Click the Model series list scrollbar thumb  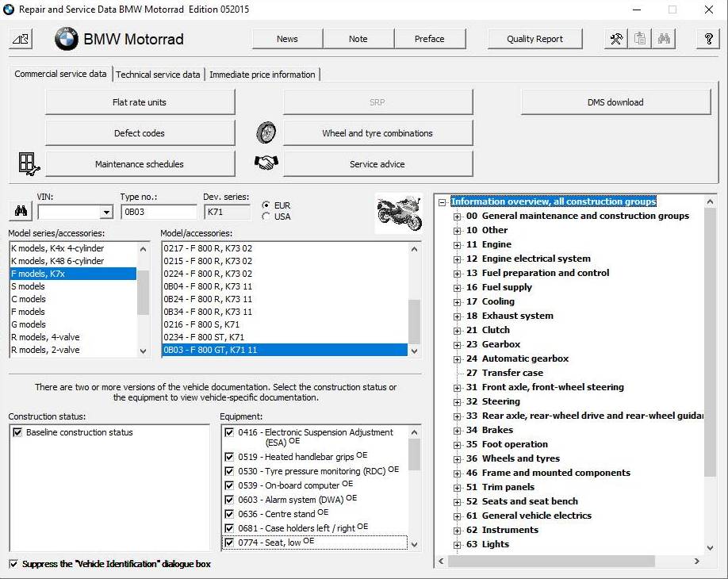(x=144, y=292)
